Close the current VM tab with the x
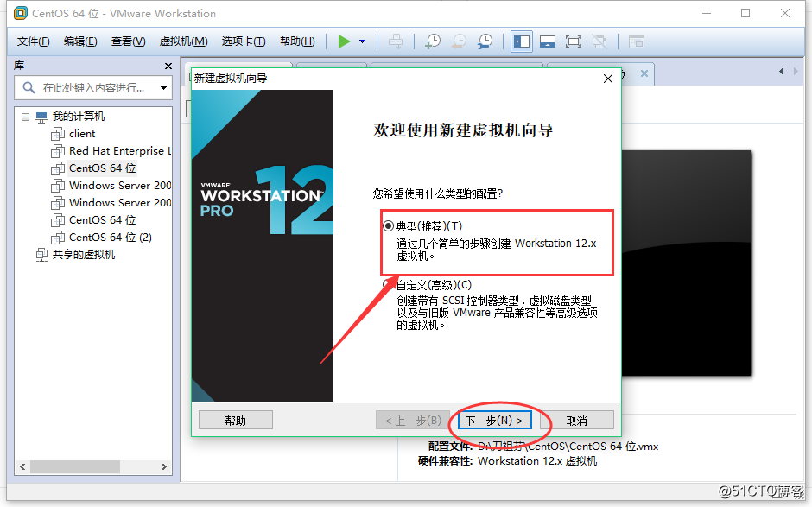 644,73
